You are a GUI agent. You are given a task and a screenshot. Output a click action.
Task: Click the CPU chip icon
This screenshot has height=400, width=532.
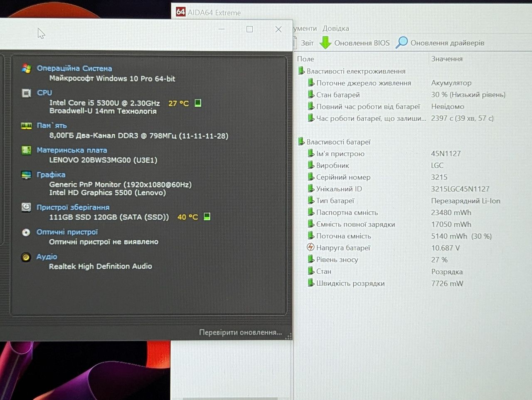click(26, 93)
